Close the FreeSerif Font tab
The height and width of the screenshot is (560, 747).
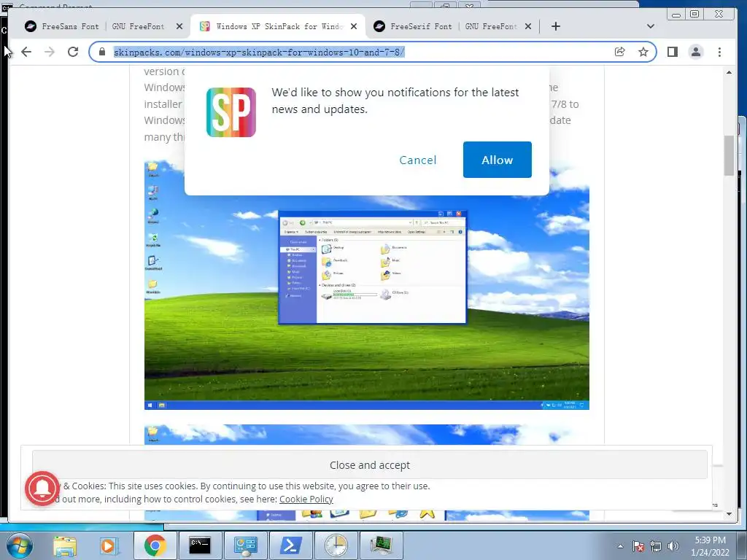pyautogui.click(x=528, y=26)
